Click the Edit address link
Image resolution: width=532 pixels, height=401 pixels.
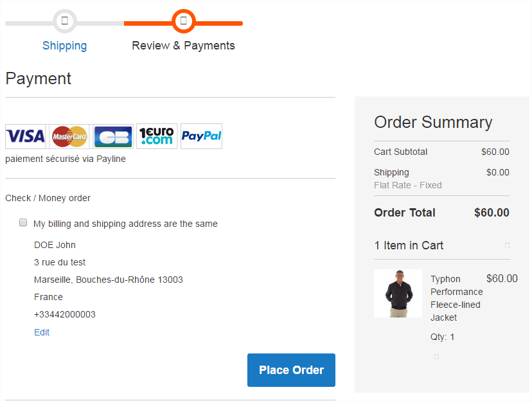[x=42, y=332]
